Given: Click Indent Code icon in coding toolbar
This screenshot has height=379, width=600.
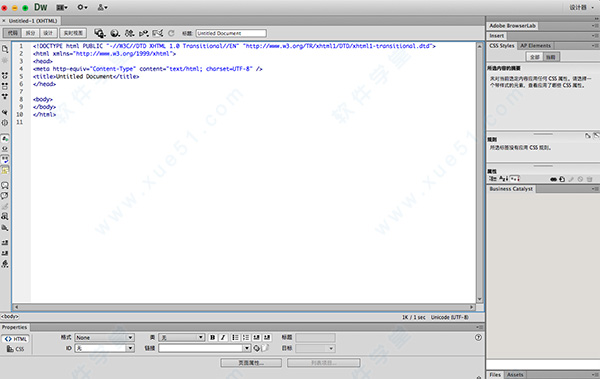Looking at the screenshot, I should pos(5,243).
